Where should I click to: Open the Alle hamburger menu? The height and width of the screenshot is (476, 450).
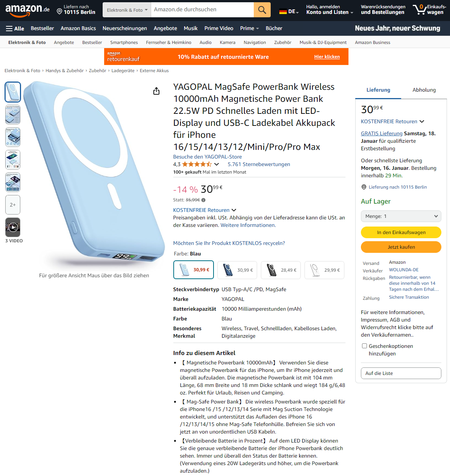coord(15,29)
